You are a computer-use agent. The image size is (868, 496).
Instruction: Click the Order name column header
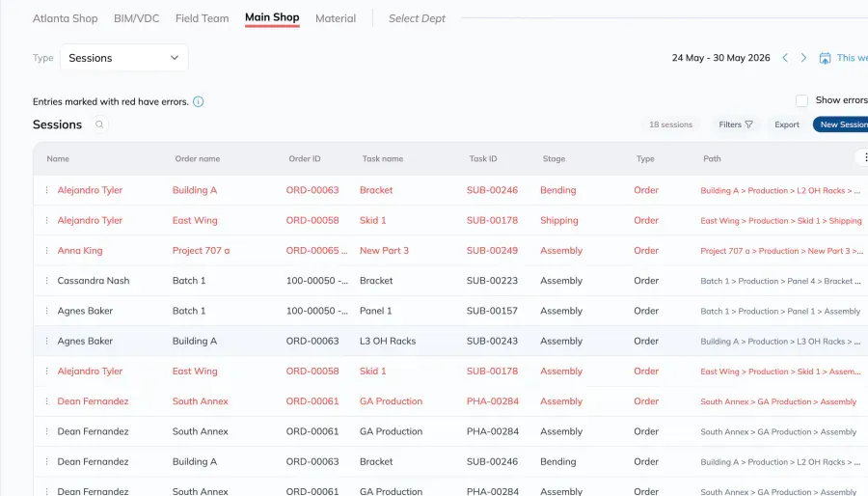click(x=198, y=159)
